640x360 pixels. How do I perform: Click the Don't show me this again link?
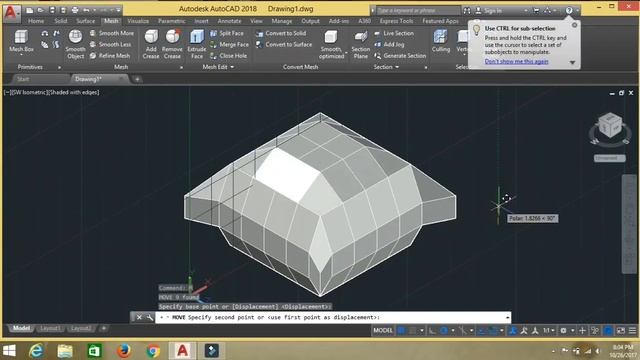click(x=516, y=61)
